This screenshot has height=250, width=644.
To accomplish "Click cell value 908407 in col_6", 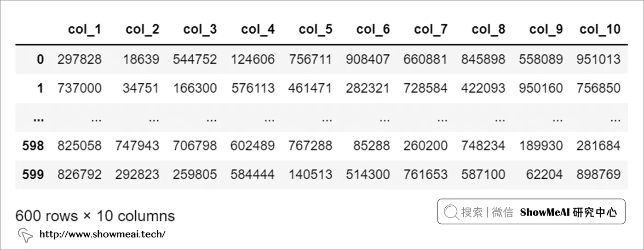I will [x=368, y=59].
